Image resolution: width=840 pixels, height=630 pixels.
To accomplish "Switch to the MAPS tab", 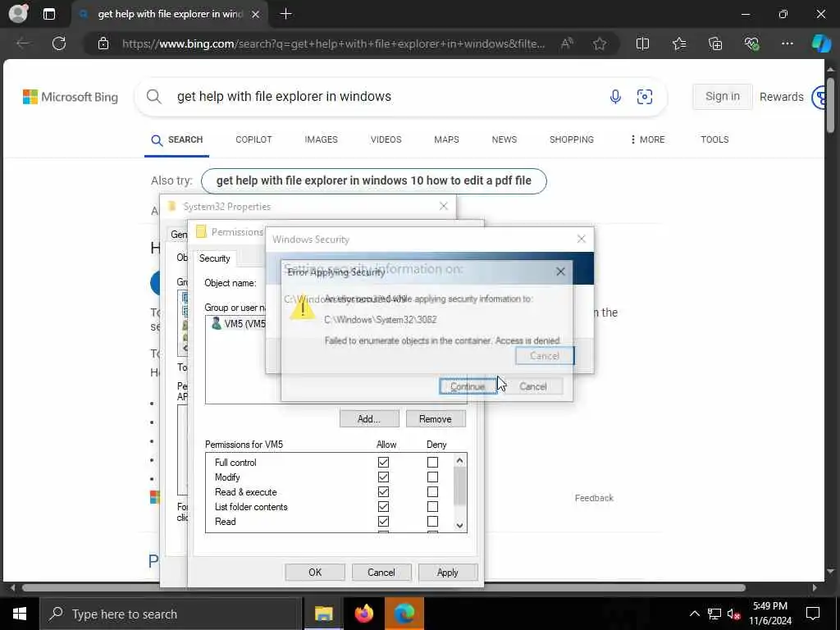I will click(446, 139).
